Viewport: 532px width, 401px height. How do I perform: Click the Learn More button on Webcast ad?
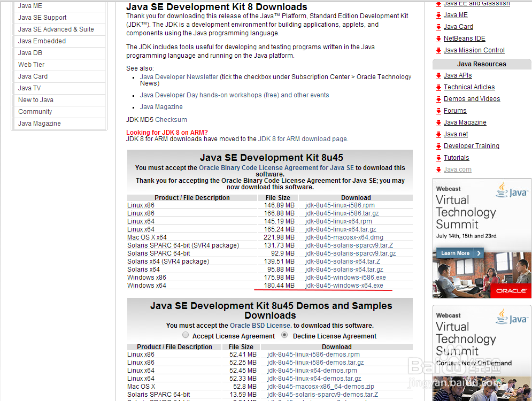point(459,253)
